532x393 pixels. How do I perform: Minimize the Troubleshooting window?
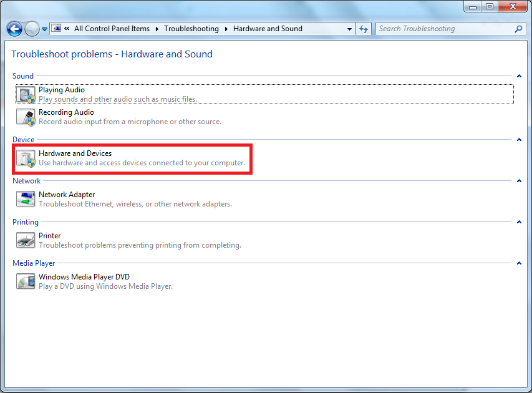pos(472,7)
